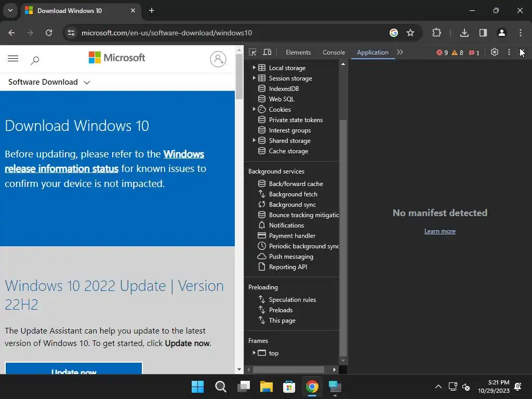
Task: Select Web SQL in the storage list
Action: 282,99
